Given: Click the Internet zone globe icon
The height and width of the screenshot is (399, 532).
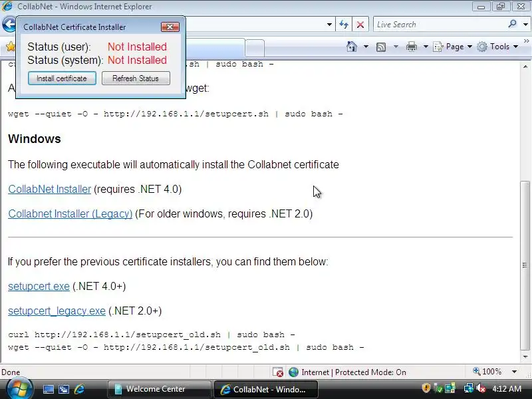Looking at the screenshot, I should pos(293,372).
